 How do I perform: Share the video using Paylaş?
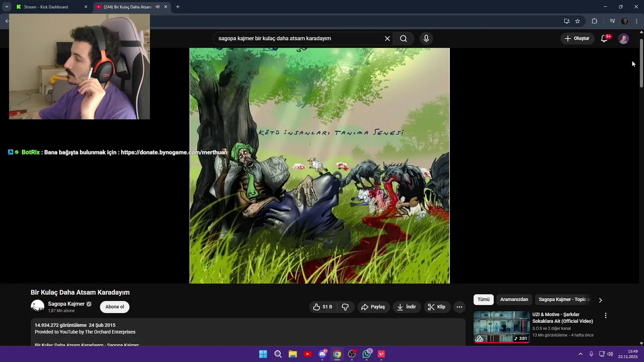pyautogui.click(x=373, y=307)
